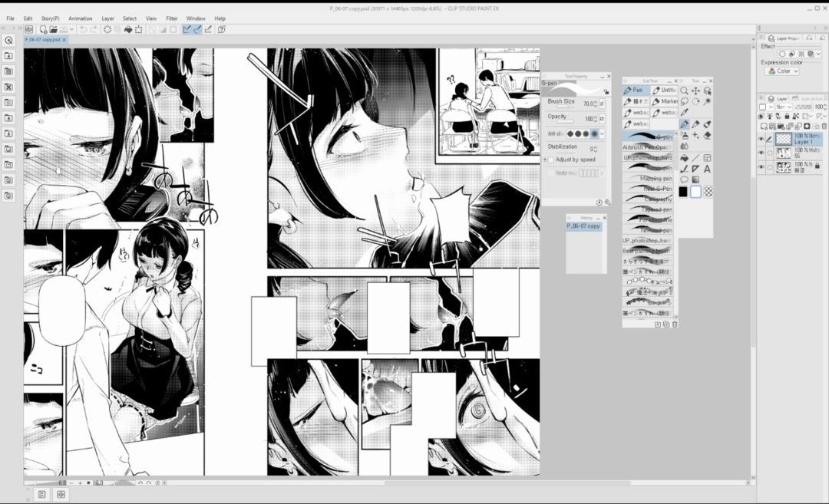Open the Expression color dropdown
Screen dimensions: 829x504
click(x=781, y=71)
